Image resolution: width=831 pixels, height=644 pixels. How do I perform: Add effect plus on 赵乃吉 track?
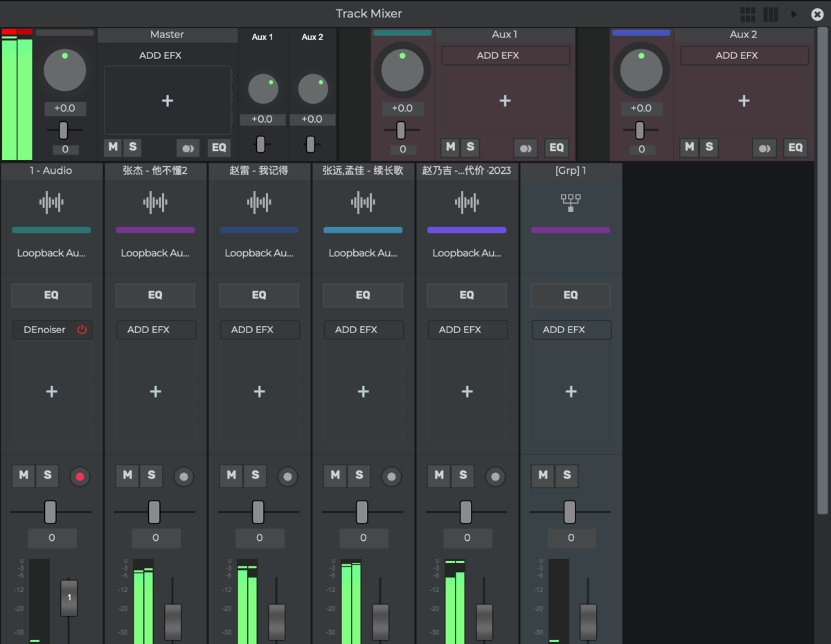click(x=467, y=392)
